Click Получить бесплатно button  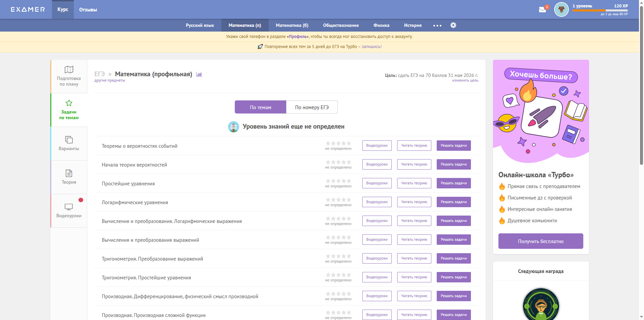(541, 241)
